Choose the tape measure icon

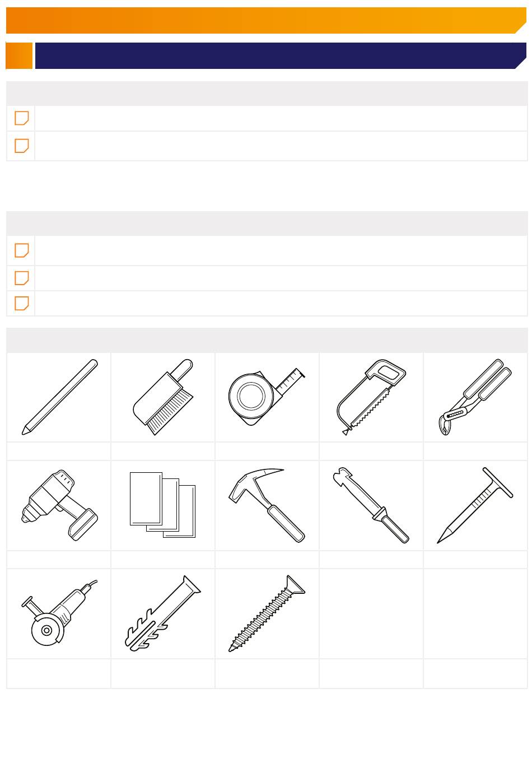tap(267, 397)
